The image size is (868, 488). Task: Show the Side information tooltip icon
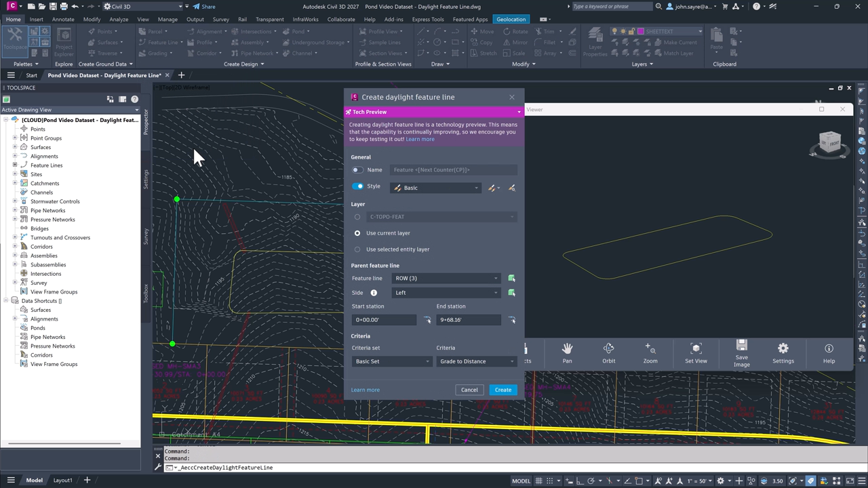(x=374, y=293)
